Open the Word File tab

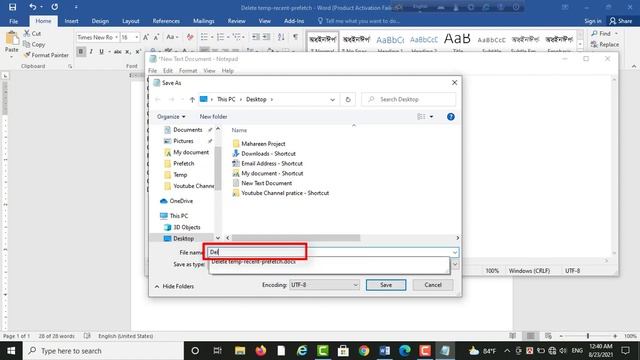pos(13,21)
